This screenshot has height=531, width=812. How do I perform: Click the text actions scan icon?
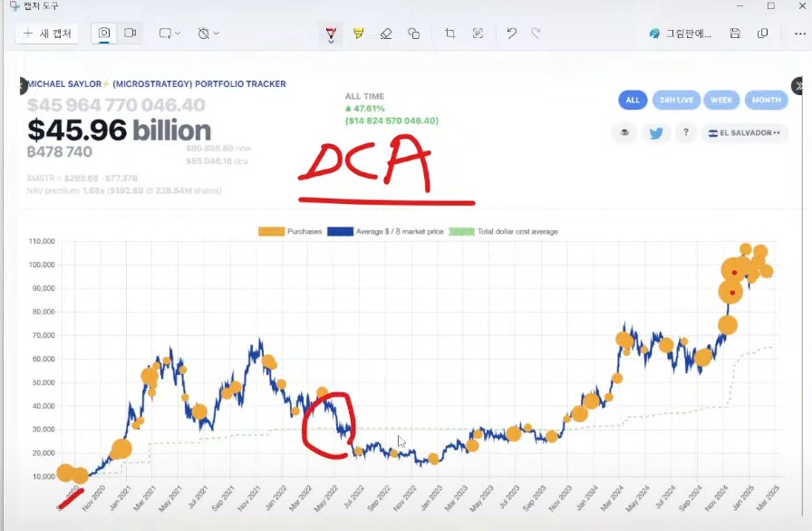point(478,34)
